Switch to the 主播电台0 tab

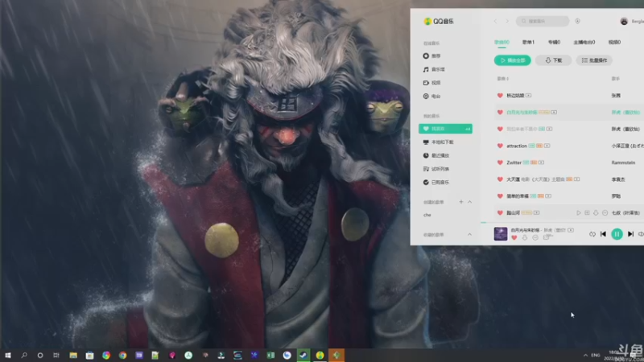tap(584, 43)
